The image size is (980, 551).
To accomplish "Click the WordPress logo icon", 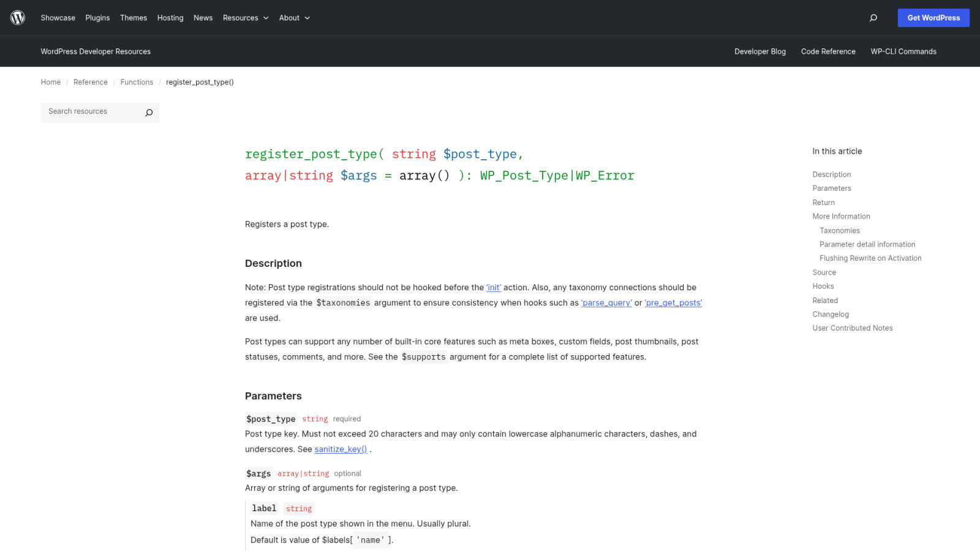I will click(18, 18).
